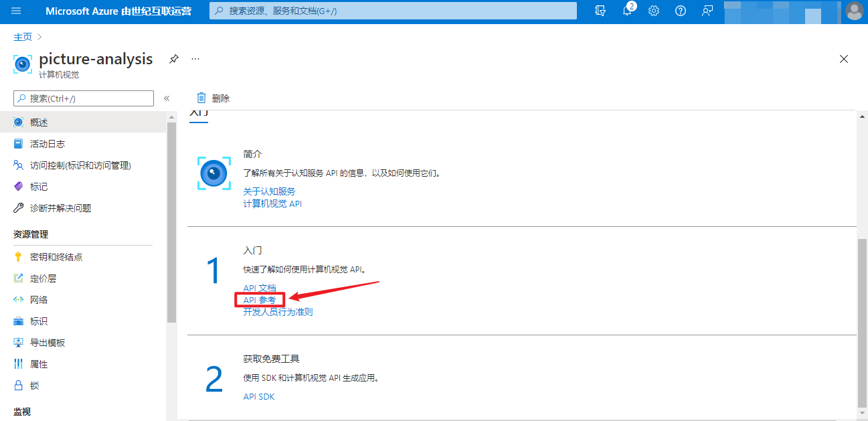Click the 监视 section heading

(x=22, y=412)
